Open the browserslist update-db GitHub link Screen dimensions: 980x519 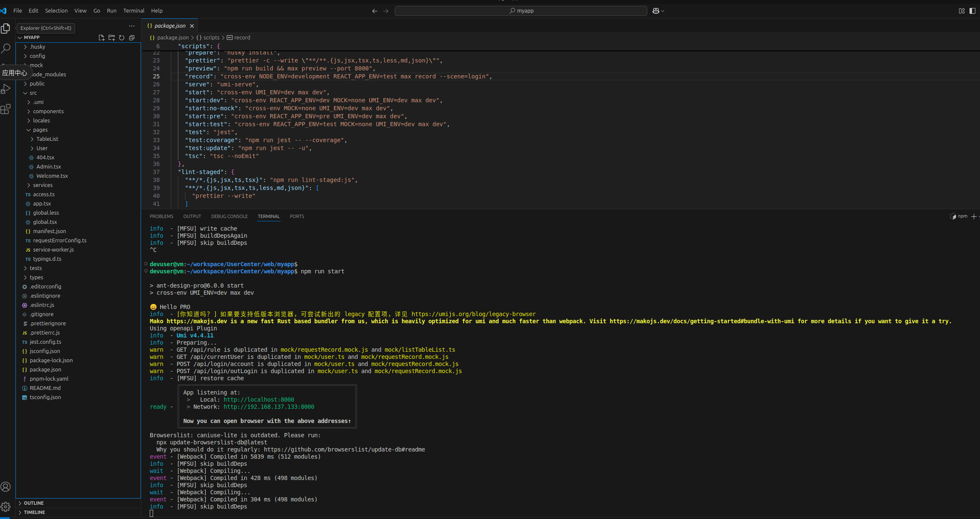tap(344, 450)
